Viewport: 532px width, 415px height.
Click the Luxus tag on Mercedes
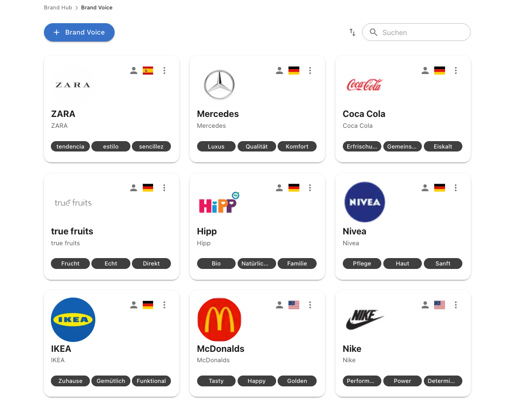tap(216, 147)
